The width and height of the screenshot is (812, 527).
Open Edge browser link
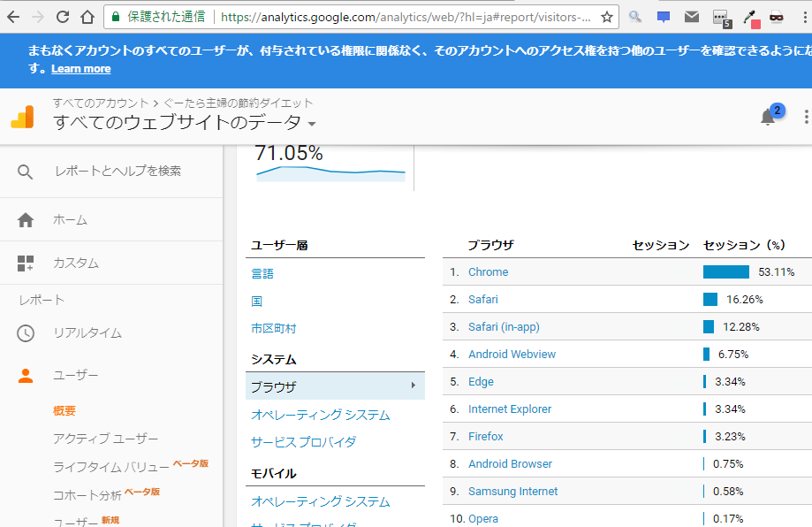pos(481,381)
